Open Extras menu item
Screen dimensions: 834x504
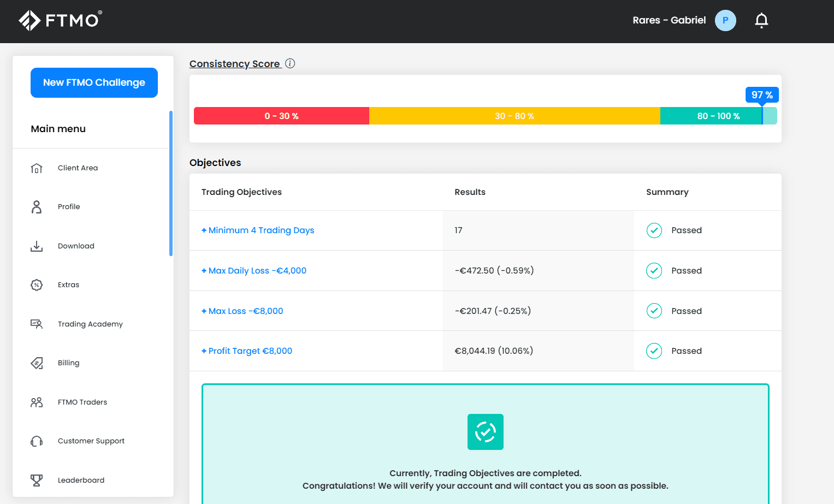(x=68, y=285)
